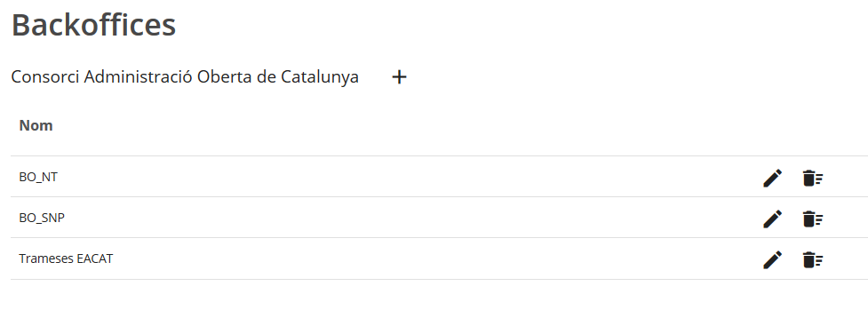
Task: Select the Trameses EACAT row name
Action: [66, 258]
